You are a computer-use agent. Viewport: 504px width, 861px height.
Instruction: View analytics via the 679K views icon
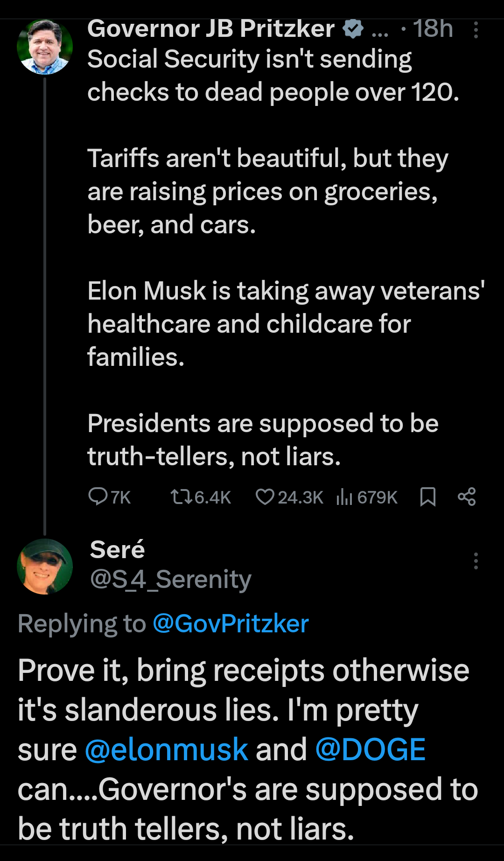[x=344, y=497]
